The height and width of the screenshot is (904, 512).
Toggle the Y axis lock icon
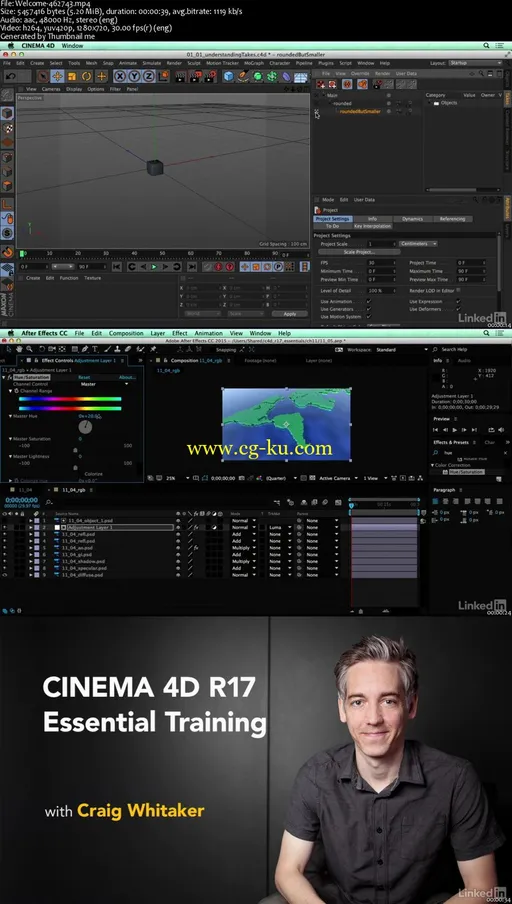pos(134,76)
